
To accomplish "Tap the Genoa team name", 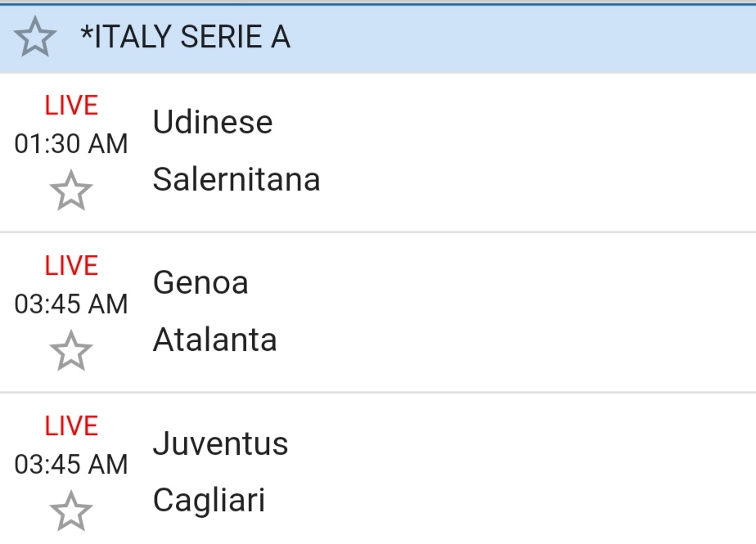I will point(200,283).
